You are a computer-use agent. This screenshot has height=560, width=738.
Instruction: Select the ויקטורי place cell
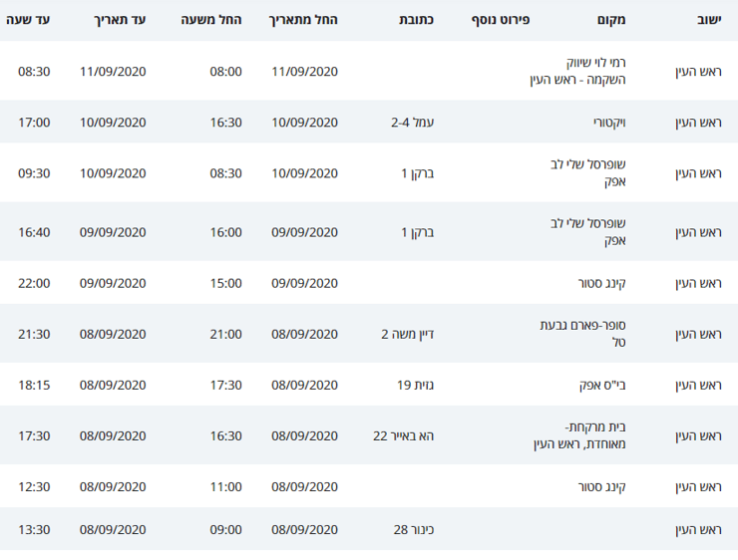[609, 123]
